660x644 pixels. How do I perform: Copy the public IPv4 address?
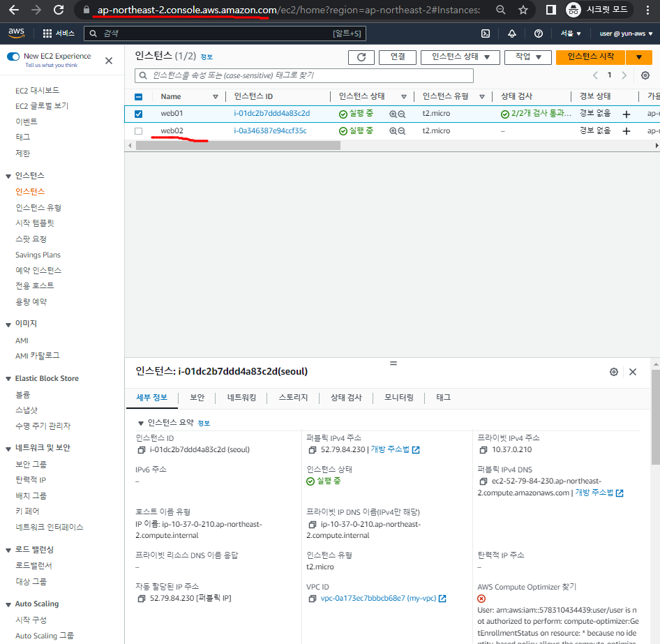tap(313, 450)
